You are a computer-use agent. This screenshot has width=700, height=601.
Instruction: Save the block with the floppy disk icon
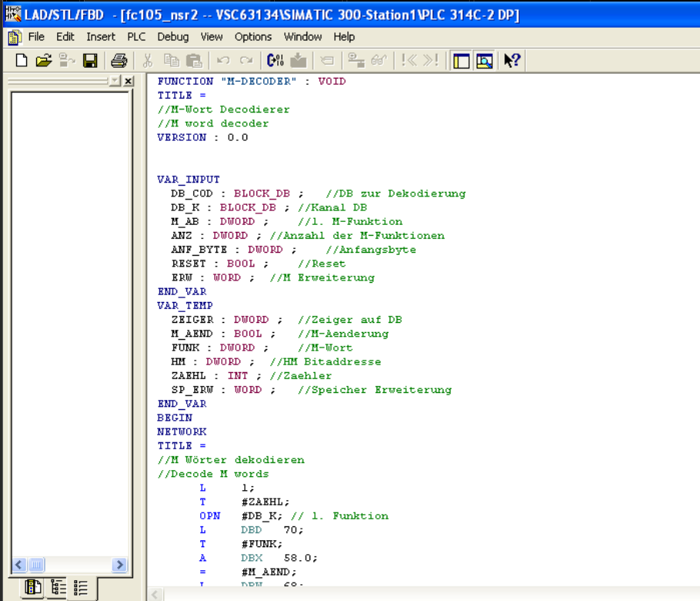coord(90,60)
